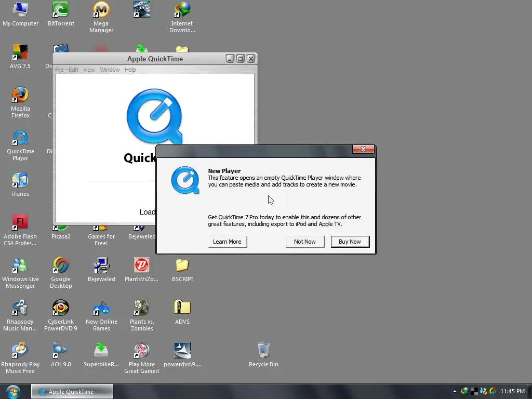Launch BitTorrent from the desktop
The width and height of the screenshot is (532, 399).
coord(61,14)
